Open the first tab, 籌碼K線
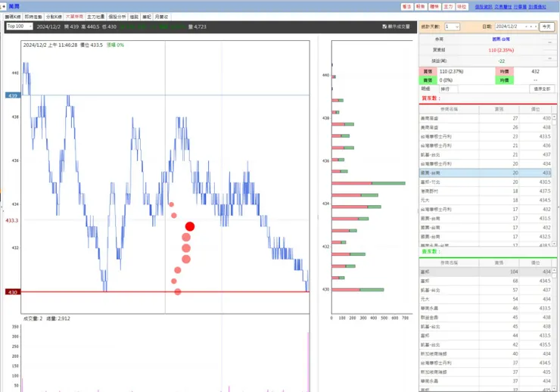The image size is (560, 392). coord(13,17)
